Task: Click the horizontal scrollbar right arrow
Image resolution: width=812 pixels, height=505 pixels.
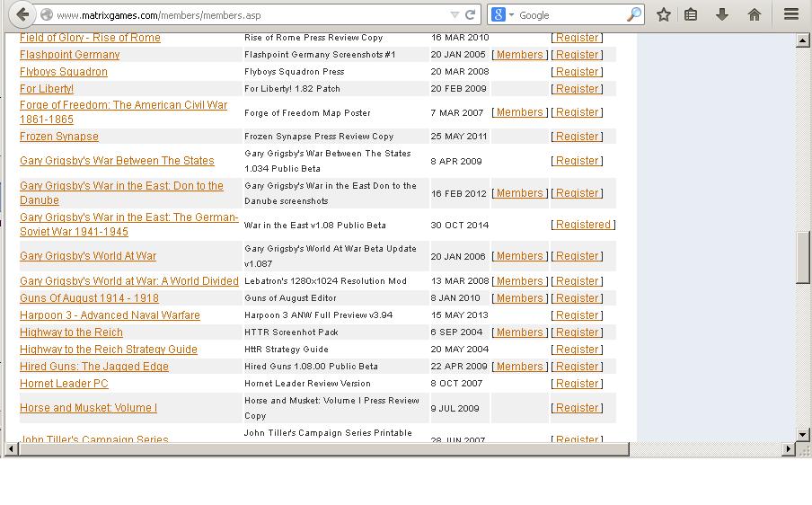Action: tap(788, 449)
